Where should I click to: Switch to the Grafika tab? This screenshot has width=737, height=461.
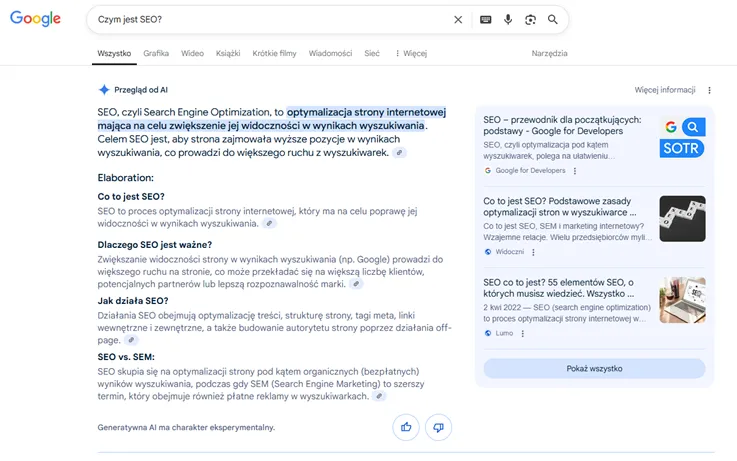point(156,53)
